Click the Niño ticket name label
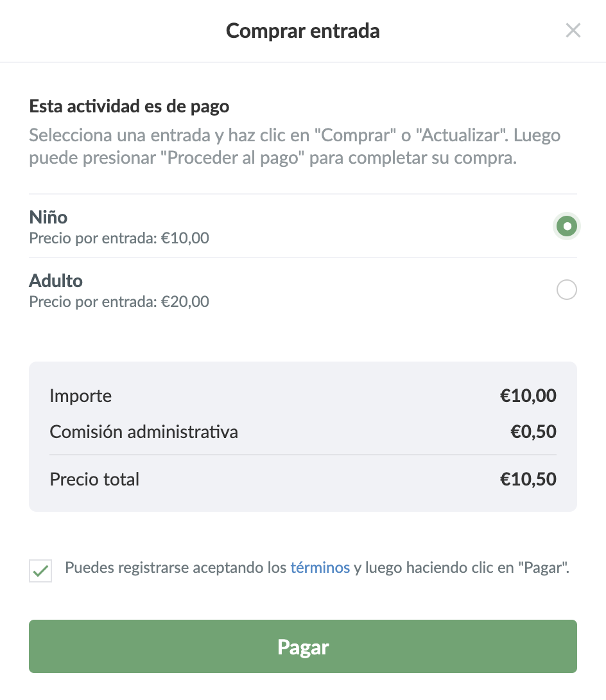Screen dimensions: 606x700 (49, 217)
